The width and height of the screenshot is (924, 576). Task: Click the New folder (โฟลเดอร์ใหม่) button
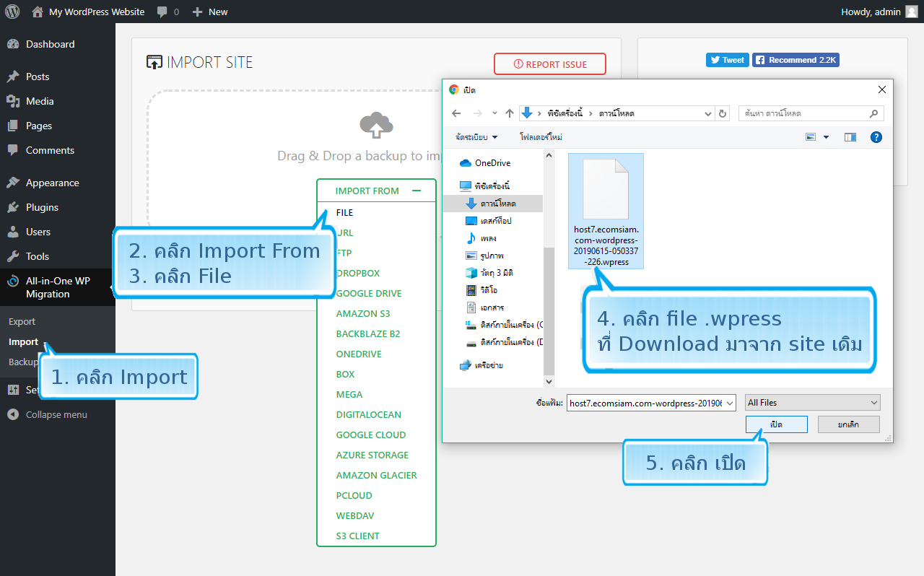(x=541, y=137)
